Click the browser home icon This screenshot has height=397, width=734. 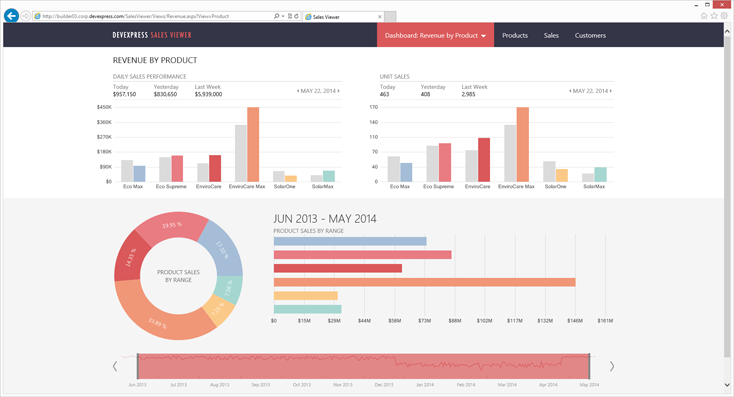pos(704,16)
